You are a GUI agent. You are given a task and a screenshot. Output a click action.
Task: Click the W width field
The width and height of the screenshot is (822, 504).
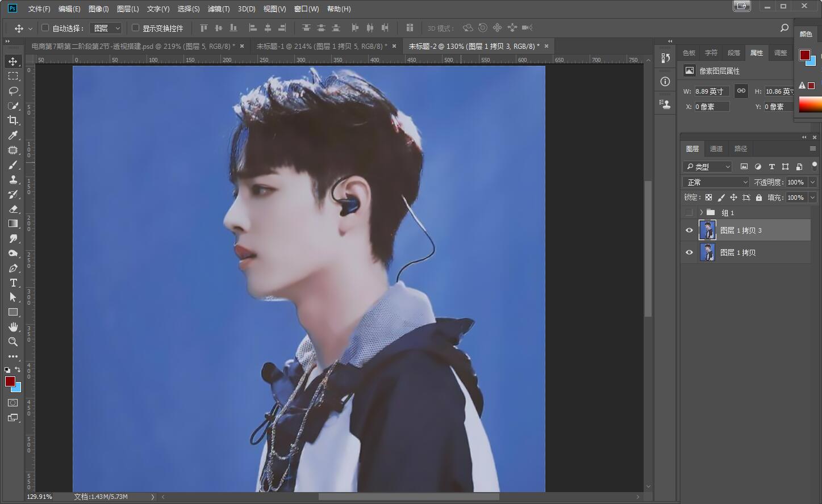tap(712, 91)
